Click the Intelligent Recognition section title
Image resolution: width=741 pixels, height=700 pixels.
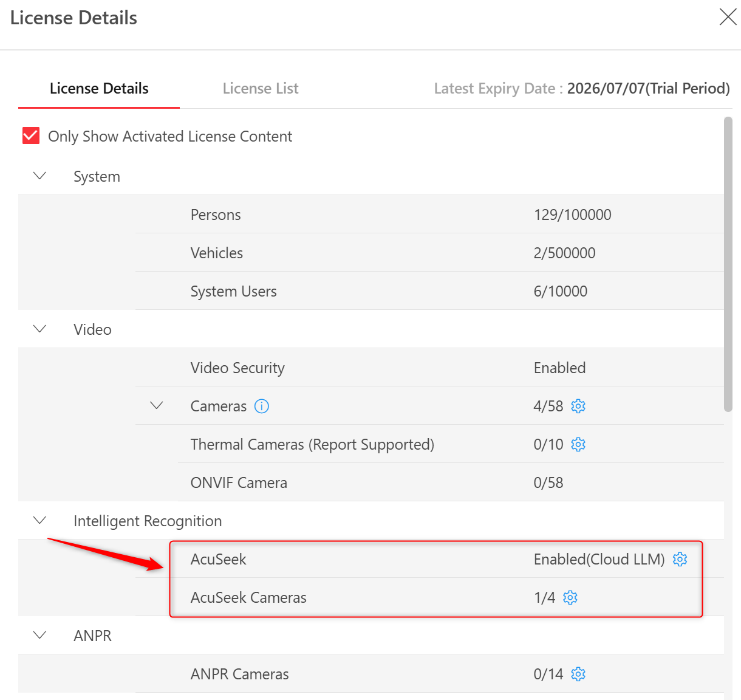click(148, 521)
